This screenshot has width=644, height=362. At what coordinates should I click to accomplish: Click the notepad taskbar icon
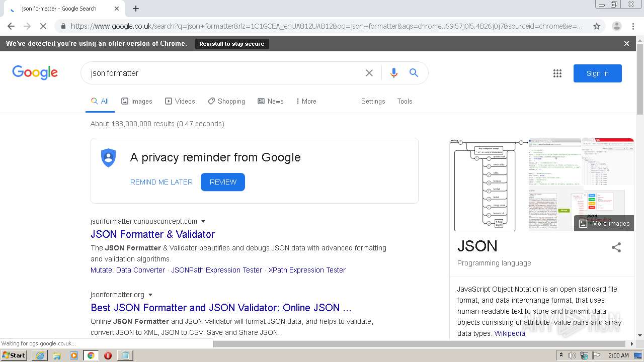[125, 355]
